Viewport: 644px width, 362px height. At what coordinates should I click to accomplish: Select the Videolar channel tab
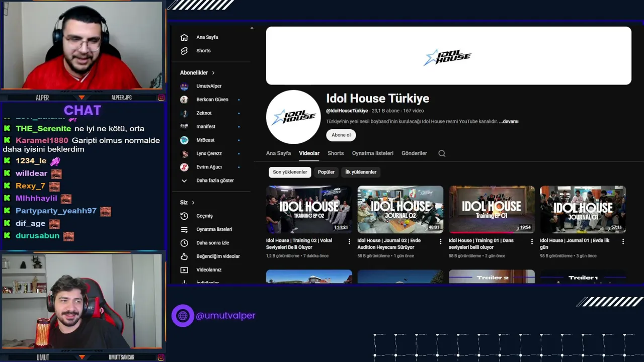click(x=309, y=153)
